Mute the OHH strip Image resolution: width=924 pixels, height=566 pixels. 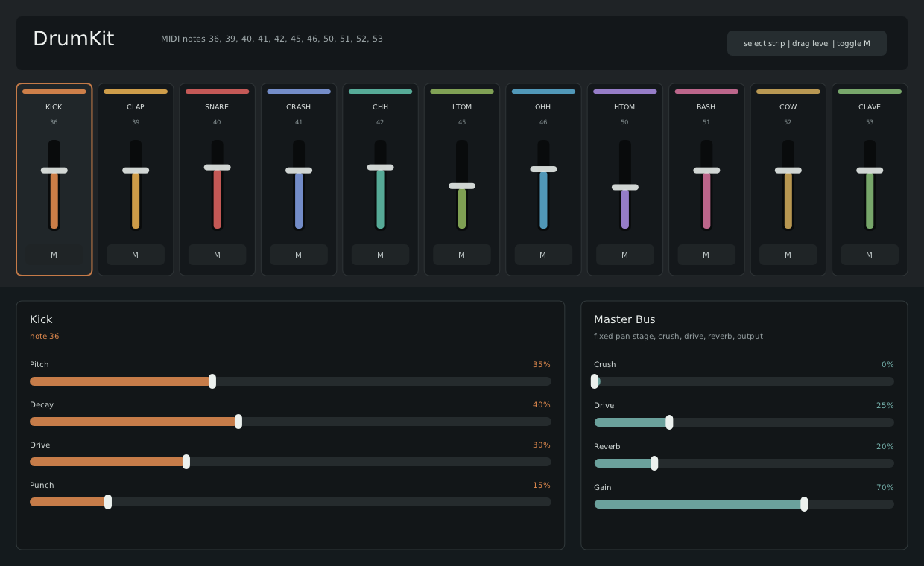(x=543, y=255)
